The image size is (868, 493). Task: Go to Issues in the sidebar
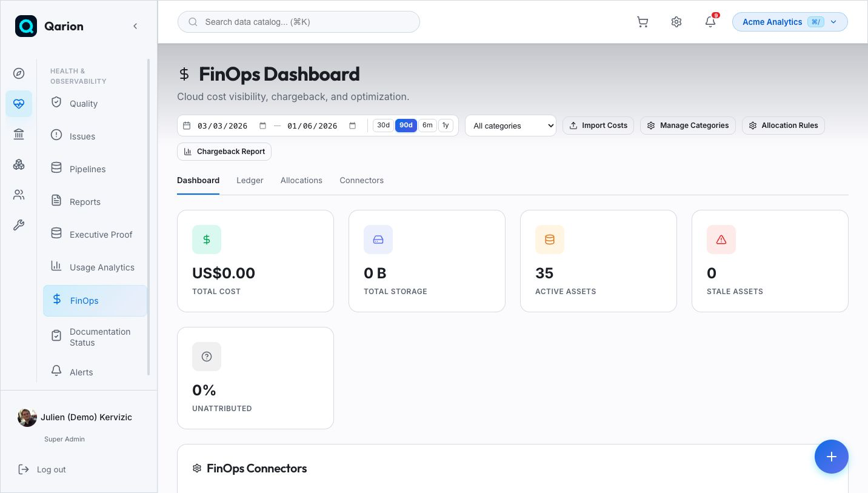(95, 136)
